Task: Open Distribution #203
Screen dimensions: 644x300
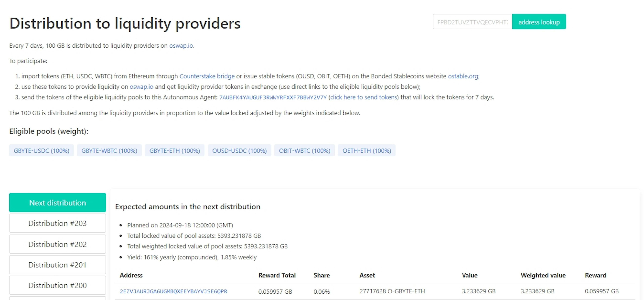Action: 57,223
